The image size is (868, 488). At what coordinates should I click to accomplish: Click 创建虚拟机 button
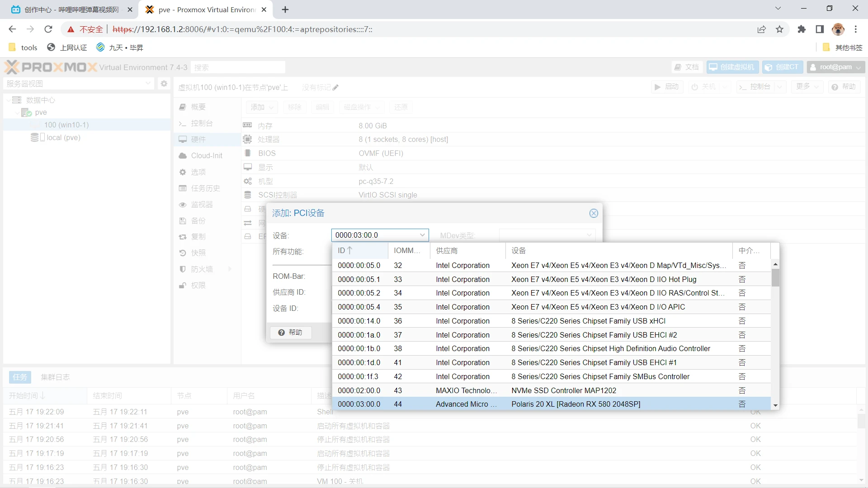[732, 67]
